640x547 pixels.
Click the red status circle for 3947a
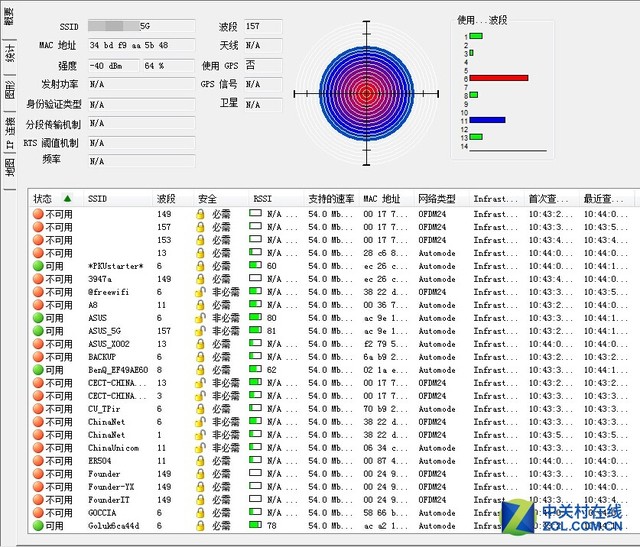(38, 279)
